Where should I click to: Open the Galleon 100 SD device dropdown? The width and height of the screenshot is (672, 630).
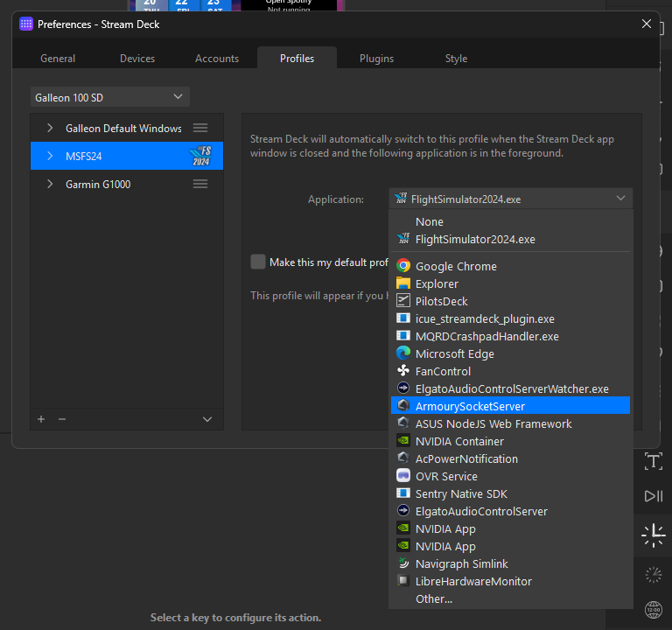(x=110, y=97)
